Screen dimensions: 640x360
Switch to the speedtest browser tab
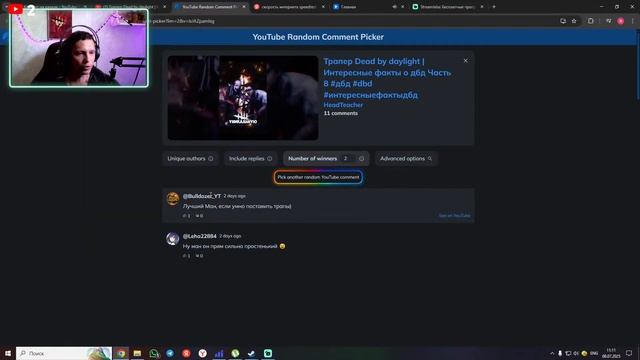(x=288, y=7)
